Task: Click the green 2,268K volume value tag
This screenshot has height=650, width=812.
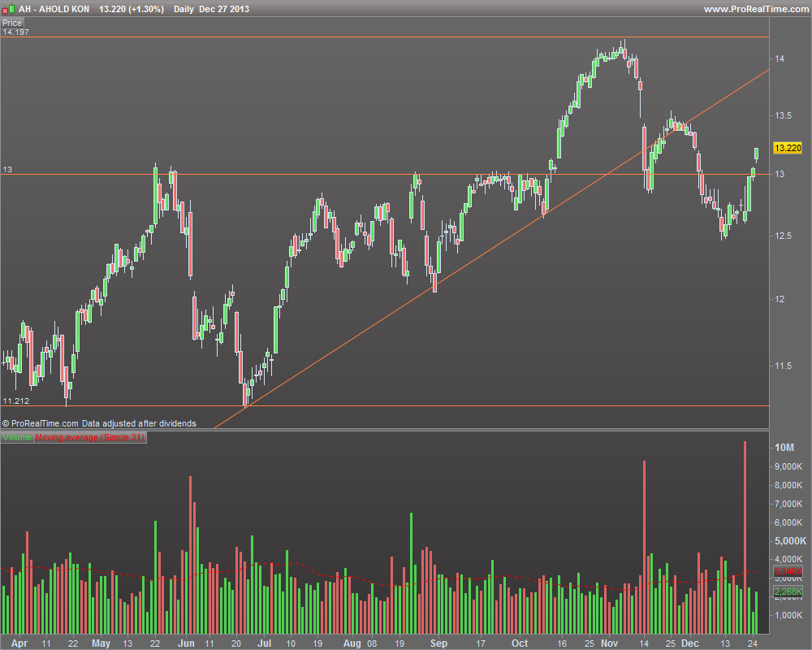Action: click(x=788, y=591)
